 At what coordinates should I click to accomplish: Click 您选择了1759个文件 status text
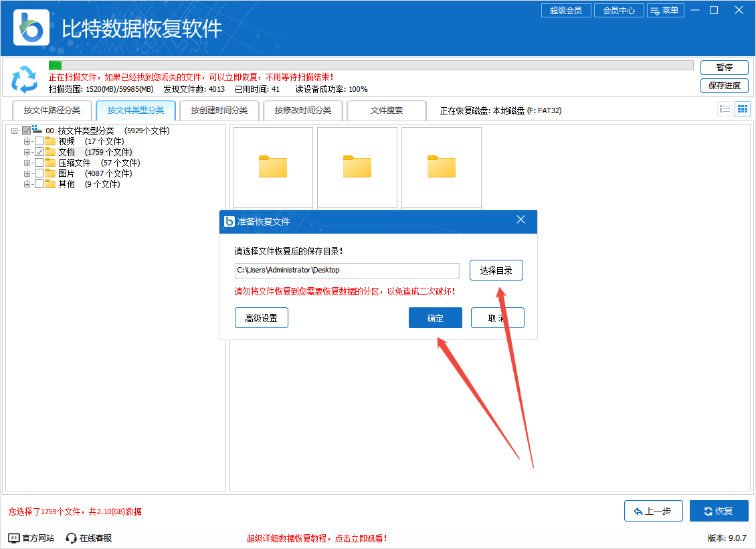click(75, 512)
